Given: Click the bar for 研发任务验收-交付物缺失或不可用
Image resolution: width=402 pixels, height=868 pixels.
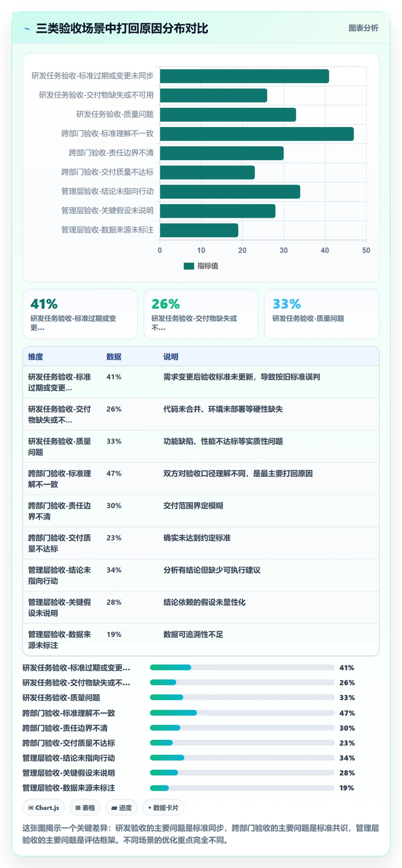Looking at the screenshot, I should tap(213, 96).
